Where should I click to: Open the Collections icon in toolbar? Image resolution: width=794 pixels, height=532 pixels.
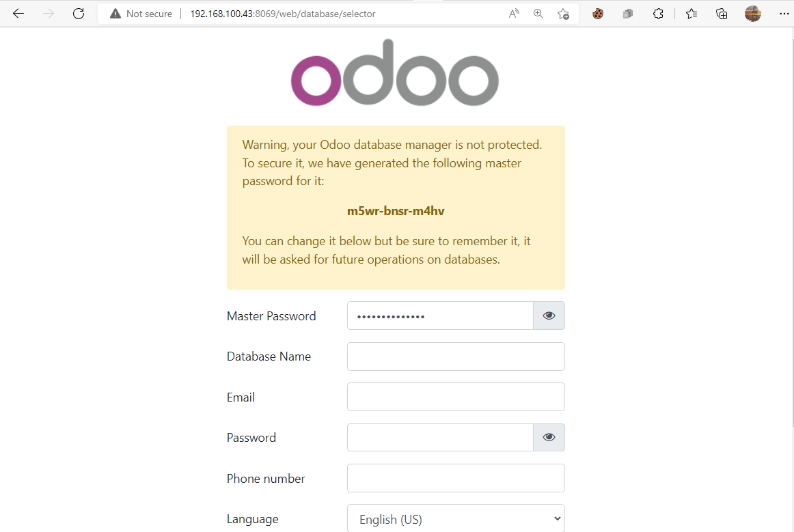(721, 14)
